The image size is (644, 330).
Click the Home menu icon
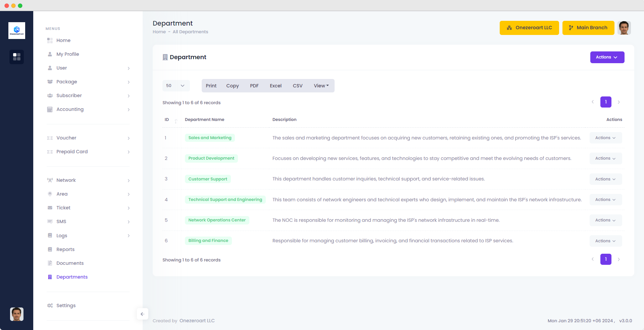pyautogui.click(x=50, y=40)
